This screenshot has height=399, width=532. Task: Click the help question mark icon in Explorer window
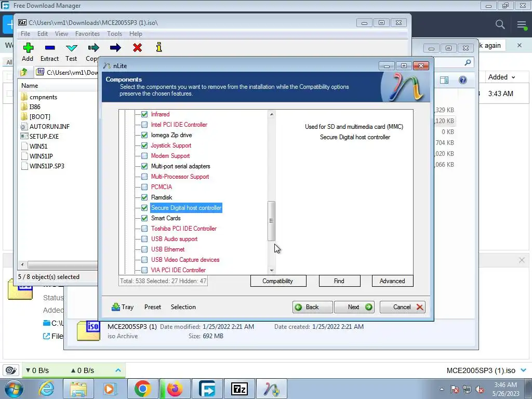pyautogui.click(x=463, y=80)
